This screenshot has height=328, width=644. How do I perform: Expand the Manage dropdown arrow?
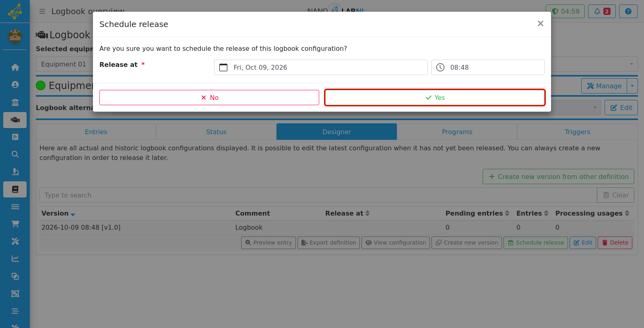click(x=632, y=86)
